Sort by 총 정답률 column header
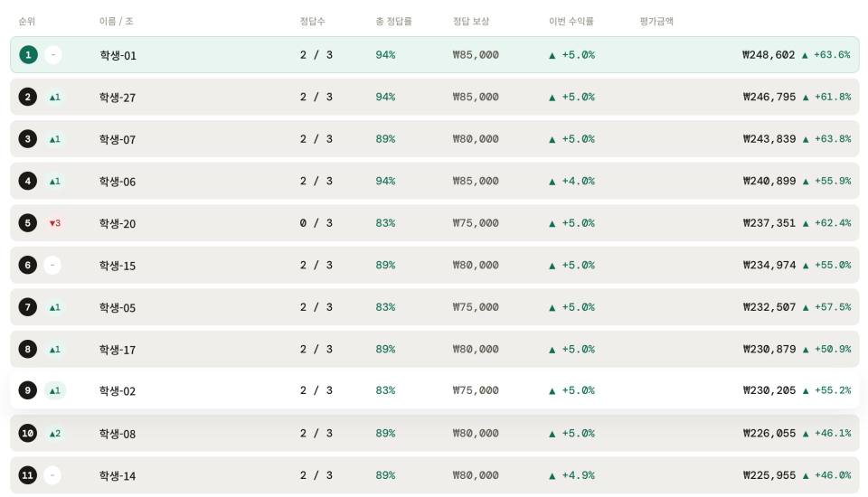 [393, 21]
